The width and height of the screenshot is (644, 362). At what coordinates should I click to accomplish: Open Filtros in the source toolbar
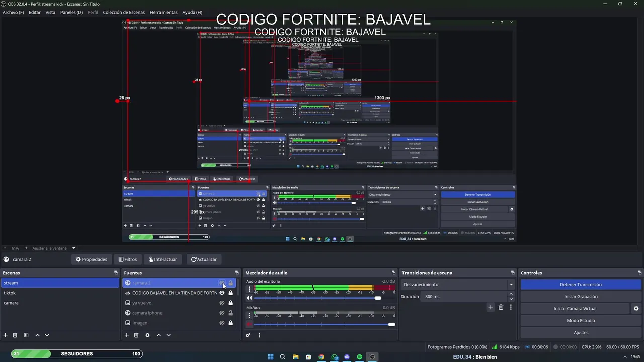point(128,259)
